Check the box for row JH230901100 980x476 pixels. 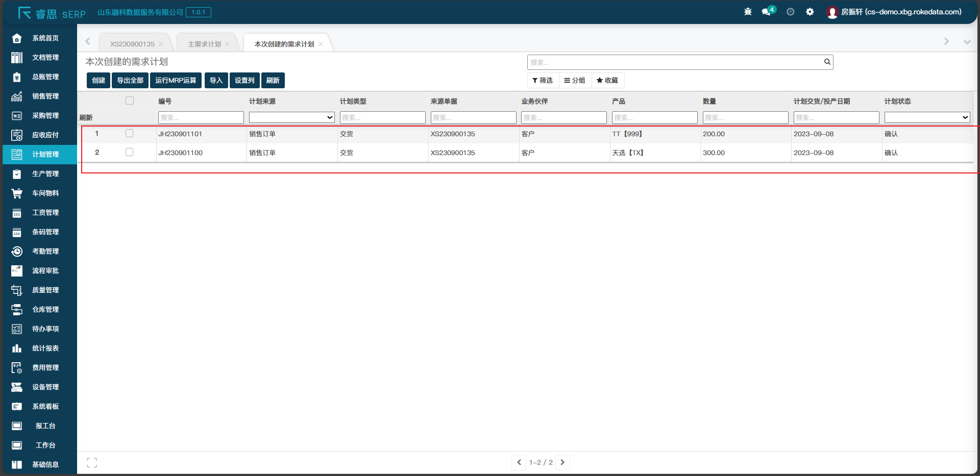click(130, 153)
